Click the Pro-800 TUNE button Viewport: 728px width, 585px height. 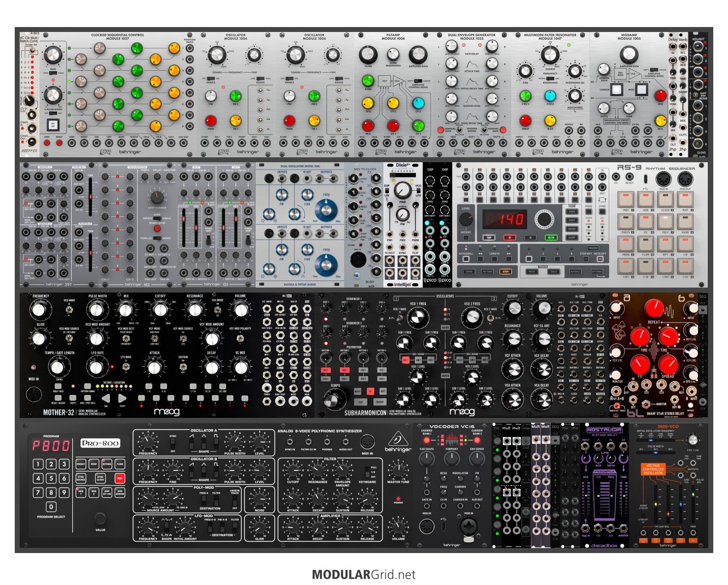[x=119, y=464]
